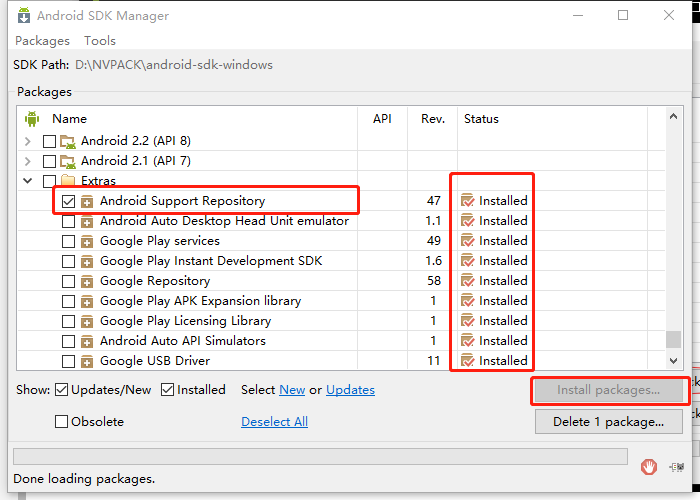Click the Name column header

[69, 119]
